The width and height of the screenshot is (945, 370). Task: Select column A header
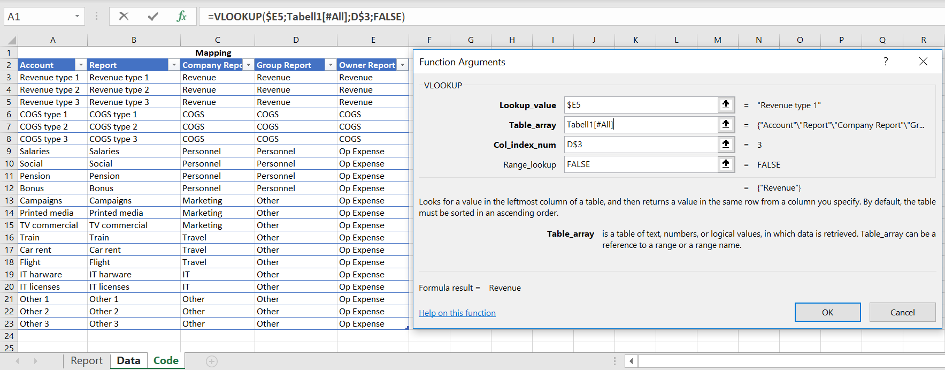pyautogui.click(x=52, y=40)
